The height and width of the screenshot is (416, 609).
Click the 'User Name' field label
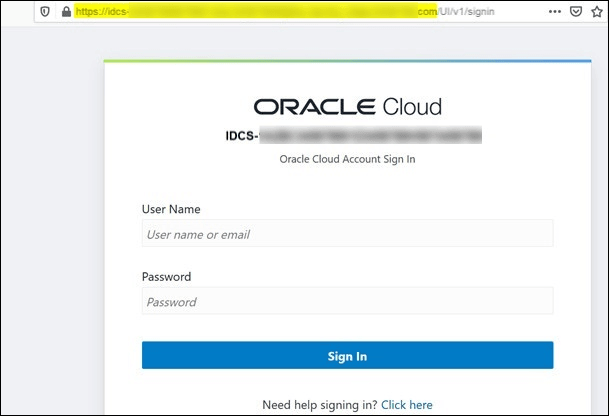[x=171, y=209]
